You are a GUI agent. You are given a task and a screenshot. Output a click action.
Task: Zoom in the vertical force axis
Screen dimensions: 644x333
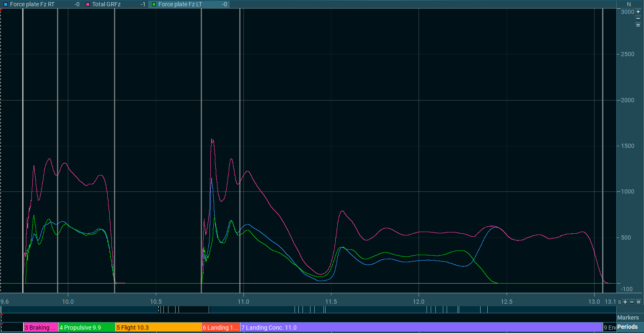pos(638,12)
